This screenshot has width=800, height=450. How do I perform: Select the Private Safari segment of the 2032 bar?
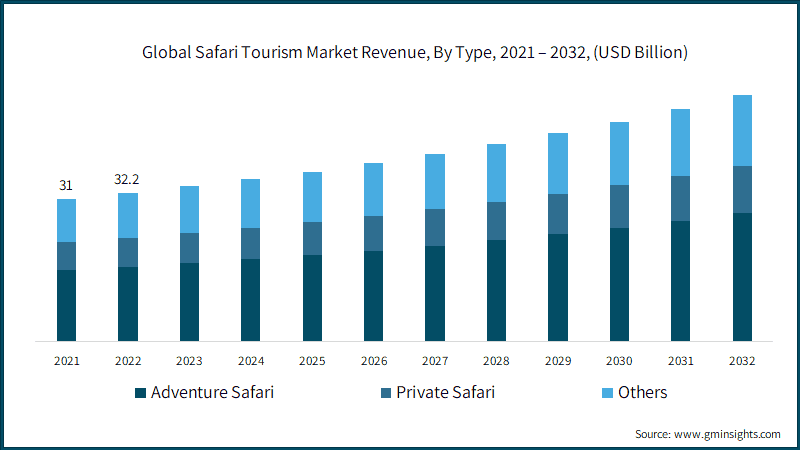[742, 190]
